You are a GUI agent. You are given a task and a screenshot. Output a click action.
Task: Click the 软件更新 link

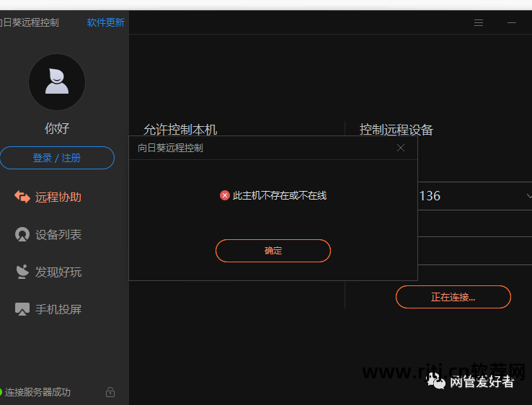point(105,22)
